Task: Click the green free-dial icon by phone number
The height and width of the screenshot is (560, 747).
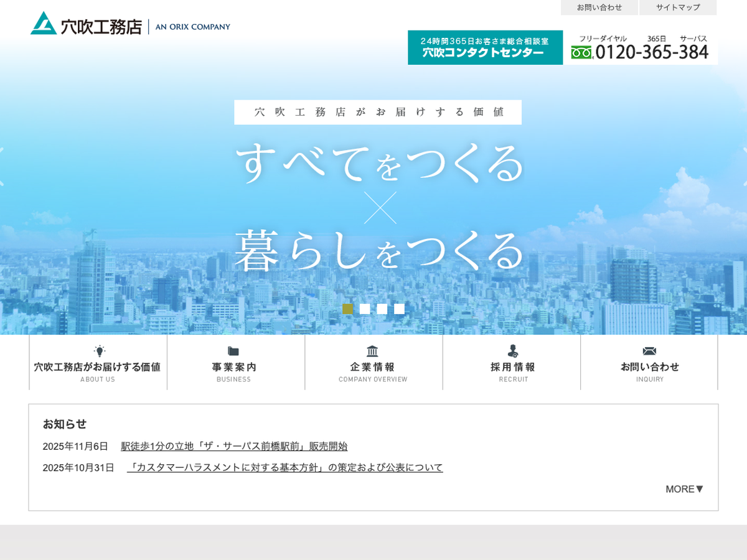Action: (582, 53)
